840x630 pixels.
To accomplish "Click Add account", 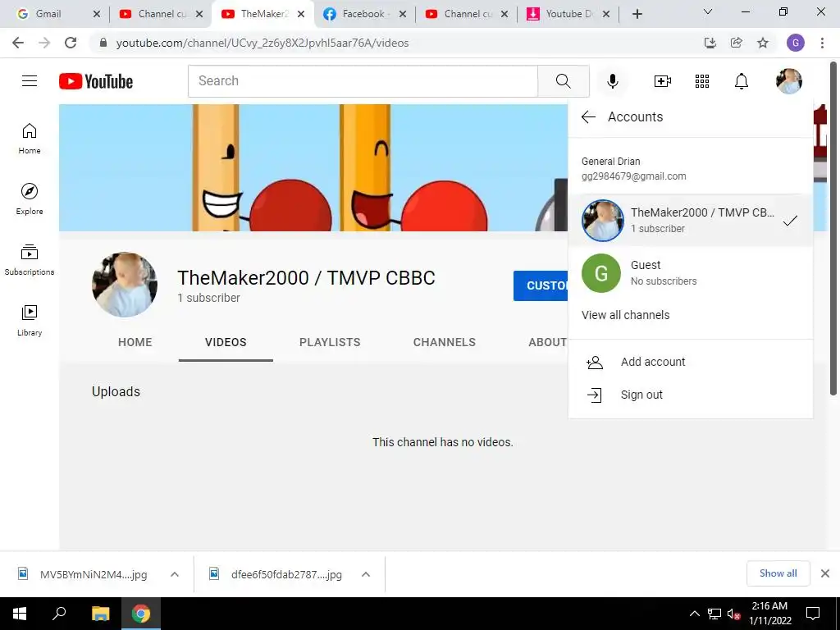I will pos(690,362).
